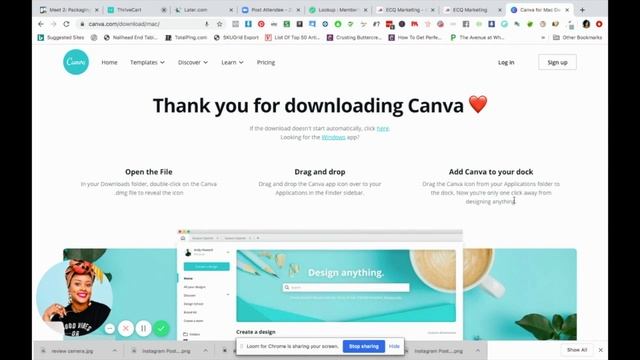Click the Open the File heading
The height and width of the screenshot is (360, 640).
point(149,172)
